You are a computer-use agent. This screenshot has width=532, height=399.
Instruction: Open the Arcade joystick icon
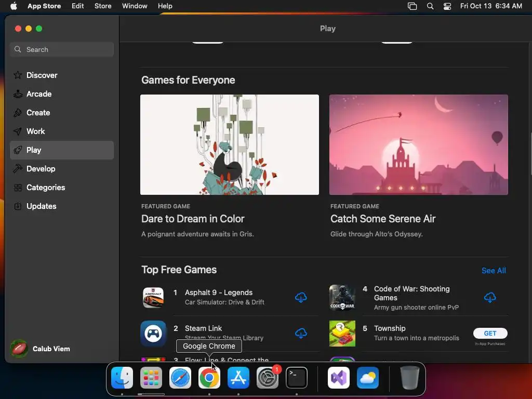(18, 94)
